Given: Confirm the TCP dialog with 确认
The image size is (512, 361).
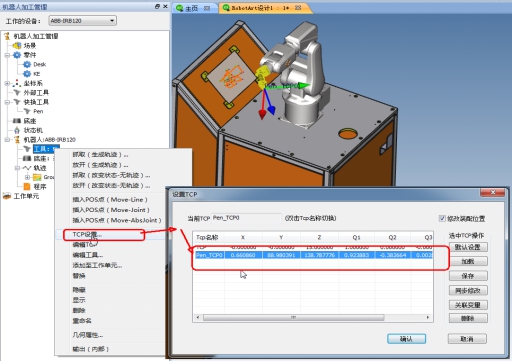Looking at the screenshot, I should point(406,339).
